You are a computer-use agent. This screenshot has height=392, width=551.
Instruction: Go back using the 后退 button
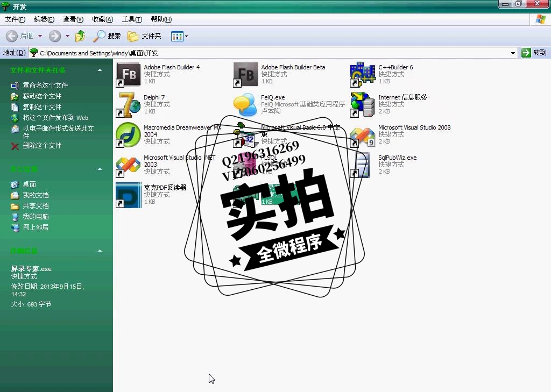click(20, 36)
